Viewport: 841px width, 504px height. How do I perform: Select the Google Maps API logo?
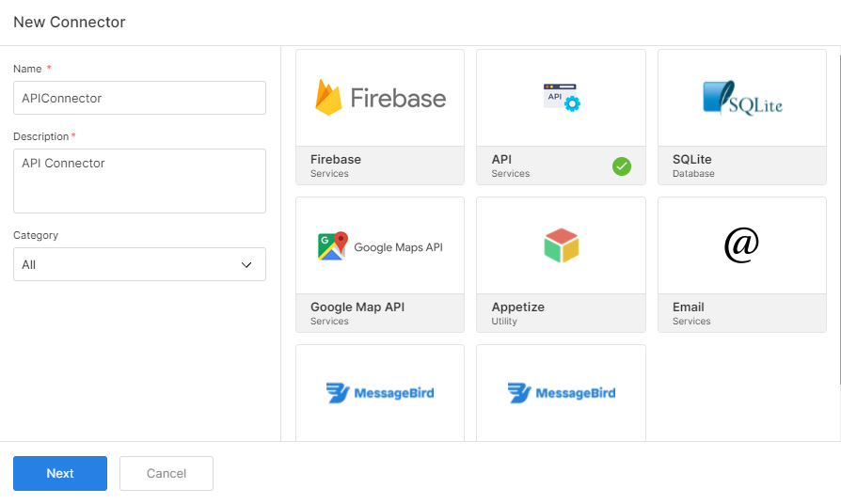pos(380,246)
